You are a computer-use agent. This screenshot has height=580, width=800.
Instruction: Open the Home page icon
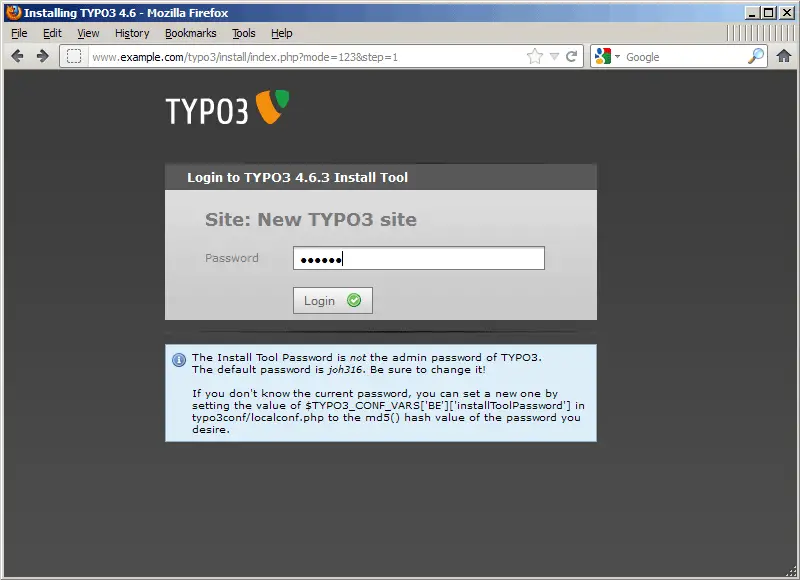tap(784, 56)
